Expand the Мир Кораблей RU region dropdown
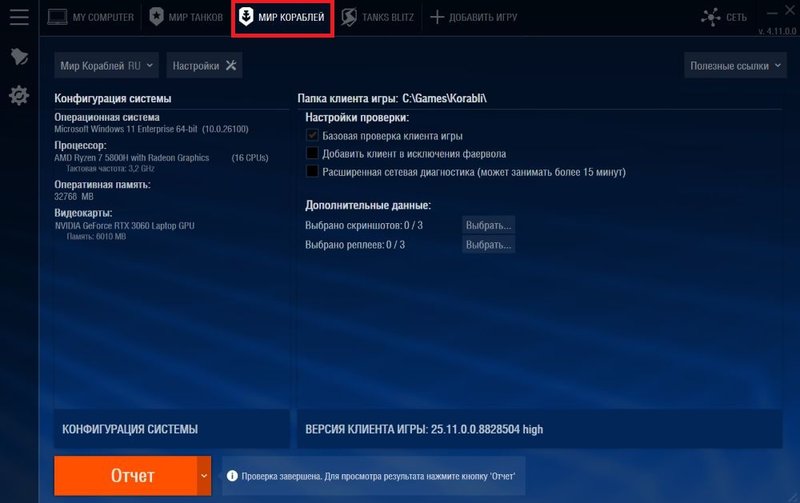Image resolution: width=800 pixels, height=503 pixels. tap(107, 66)
